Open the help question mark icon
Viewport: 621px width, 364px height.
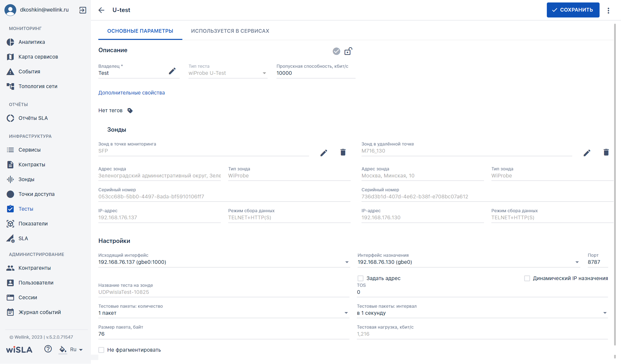(48, 349)
